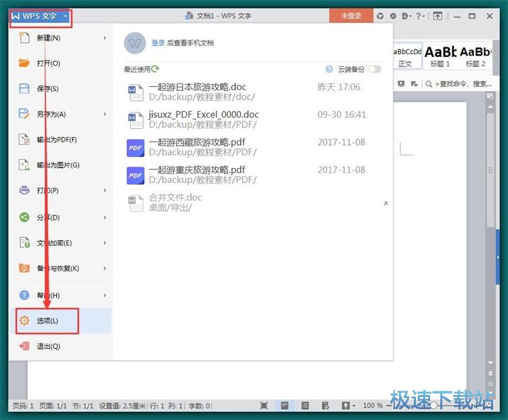Click the 打印(P) menu item
The height and width of the screenshot is (420, 508).
(62, 190)
